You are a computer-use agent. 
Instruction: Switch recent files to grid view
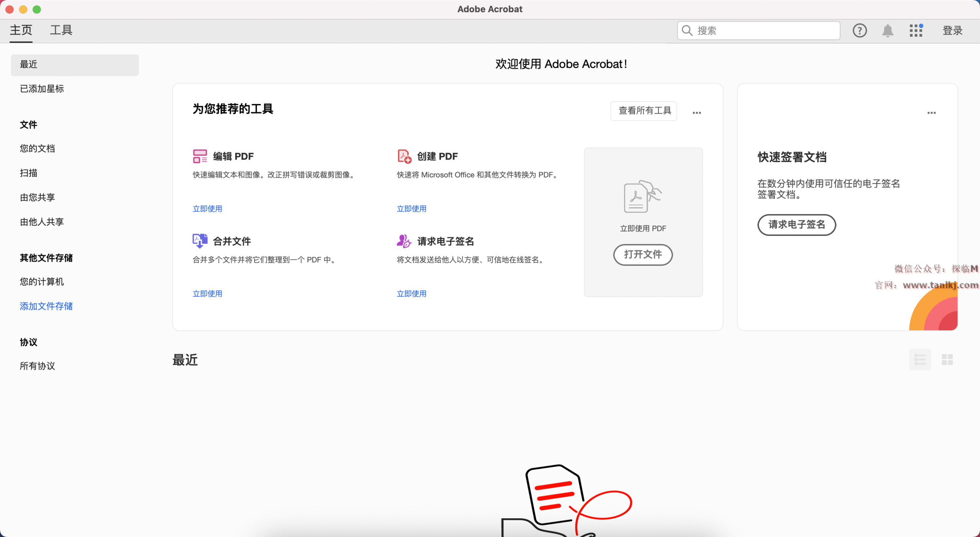pos(947,360)
